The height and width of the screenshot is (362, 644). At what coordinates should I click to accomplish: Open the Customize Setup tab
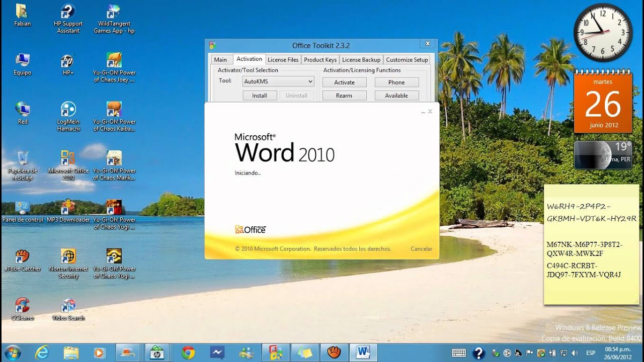coord(407,60)
